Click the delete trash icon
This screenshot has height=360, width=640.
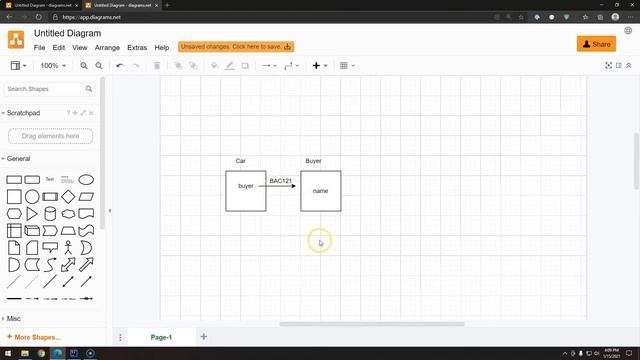point(157,66)
